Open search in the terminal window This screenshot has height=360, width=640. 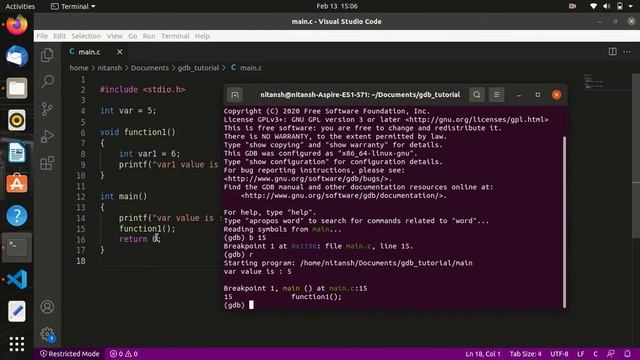(476, 95)
